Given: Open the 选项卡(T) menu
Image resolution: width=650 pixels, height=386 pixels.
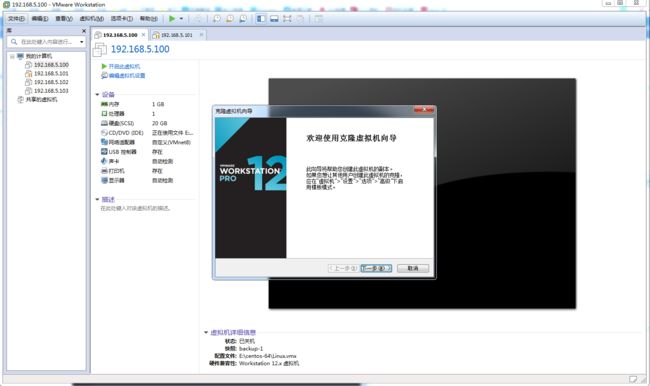Looking at the screenshot, I should coord(121,19).
